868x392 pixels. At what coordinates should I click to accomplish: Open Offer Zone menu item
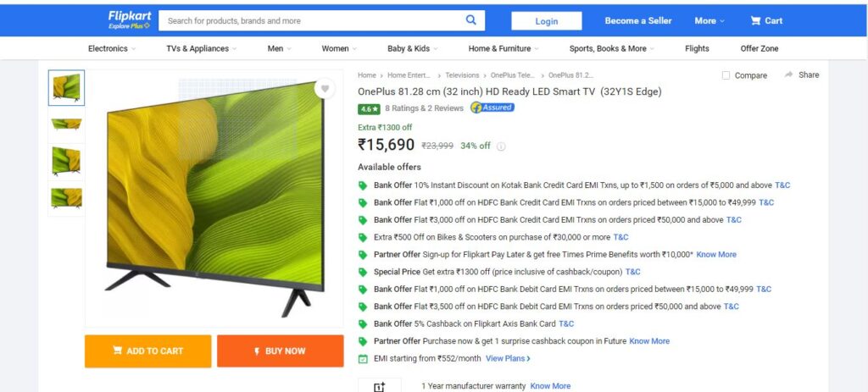click(759, 48)
